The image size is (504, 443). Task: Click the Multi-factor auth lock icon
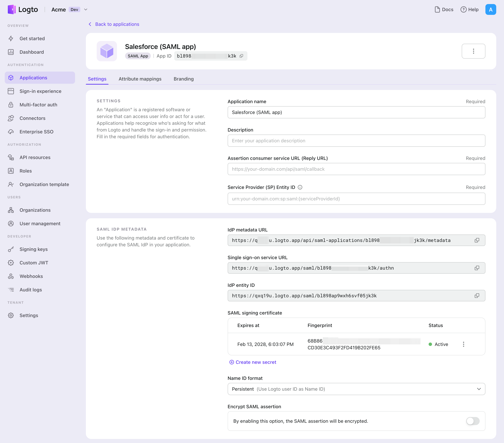pyautogui.click(x=11, y=105)
